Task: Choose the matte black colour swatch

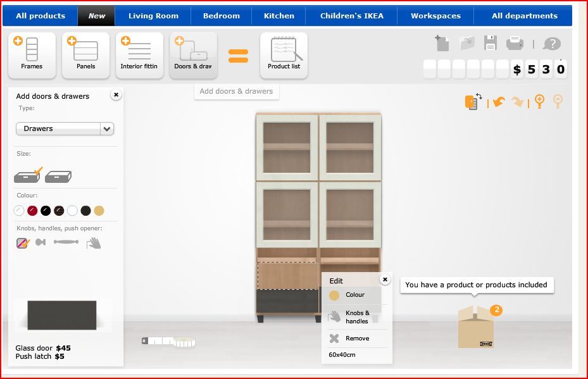Action: click(86, 211)
